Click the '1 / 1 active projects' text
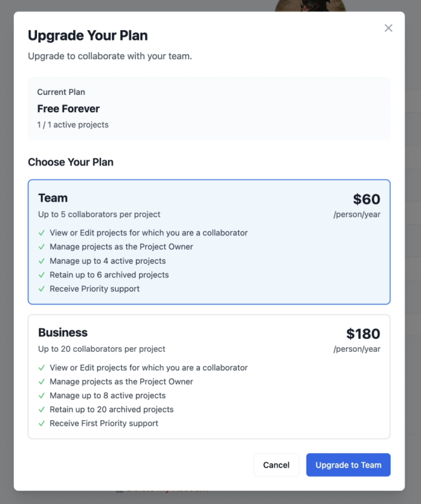421x504 pixels. click(72, 125)
